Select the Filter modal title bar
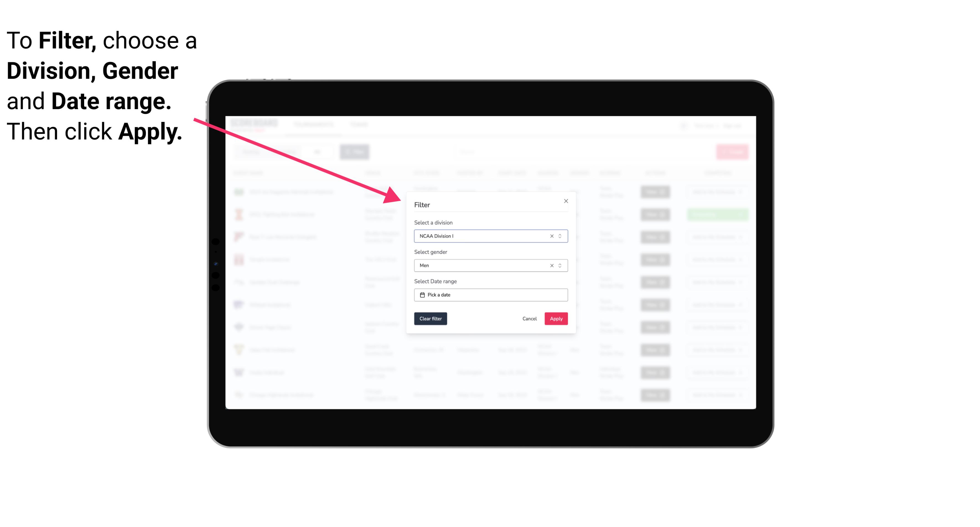980x527 pixels. [490, 204]
